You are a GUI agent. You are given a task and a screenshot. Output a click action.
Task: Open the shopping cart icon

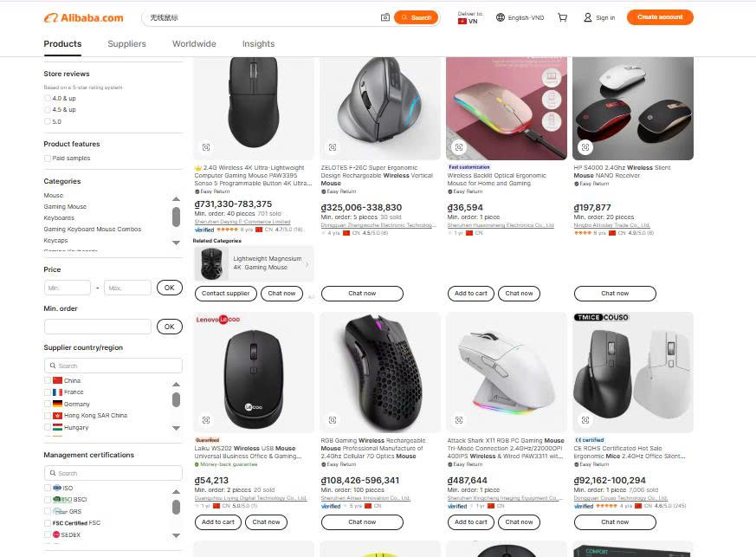[x=563, y=17]
